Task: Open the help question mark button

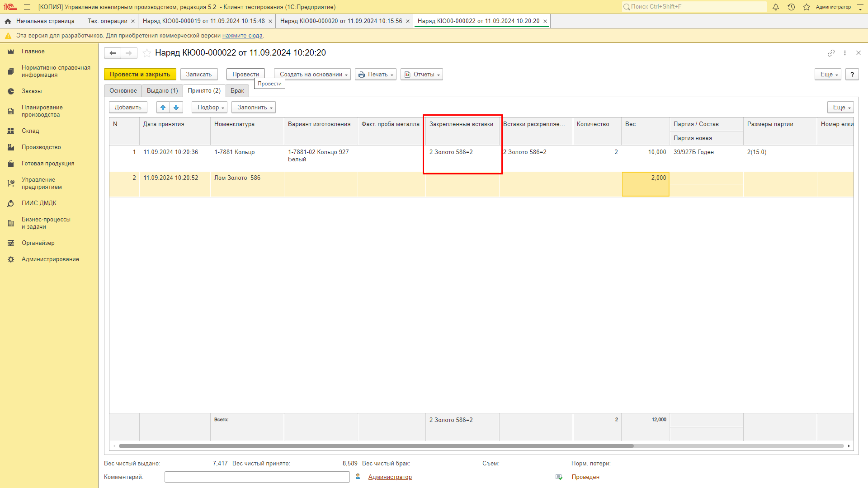Action: (x=852, y=75)
